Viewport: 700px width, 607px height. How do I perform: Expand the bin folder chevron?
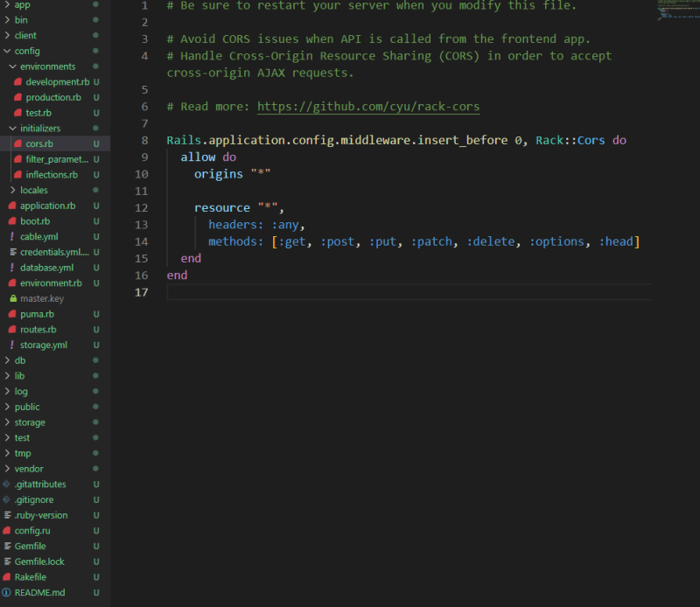(7, 19)
